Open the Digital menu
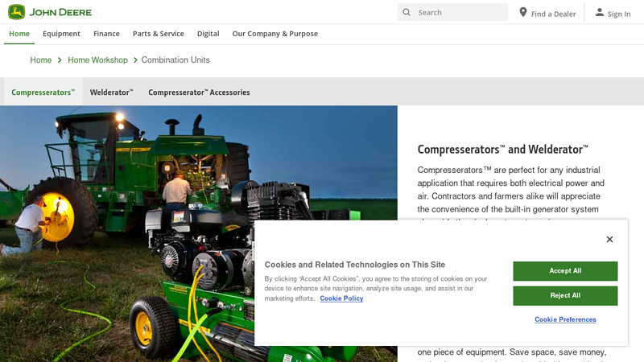 208,34
